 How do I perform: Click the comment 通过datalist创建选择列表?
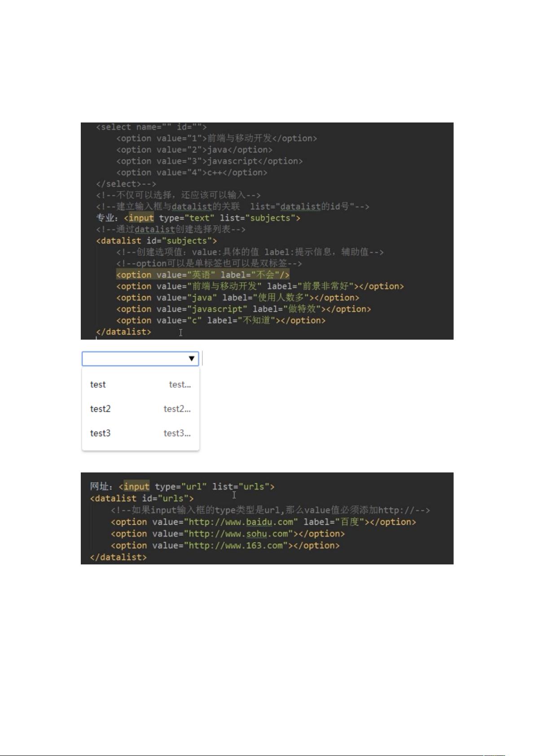pyautogui.click(x=171, y=229)
